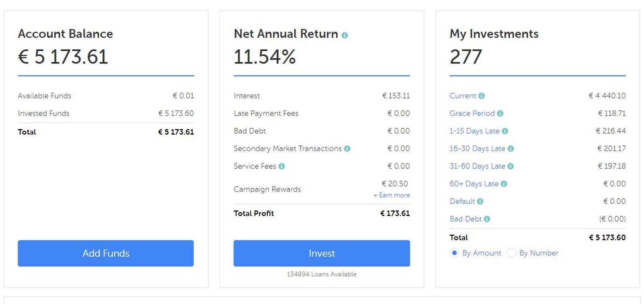This screenshot has width=644, height=304.
Task: Click info icon beside Current investments
Action: 481,96
